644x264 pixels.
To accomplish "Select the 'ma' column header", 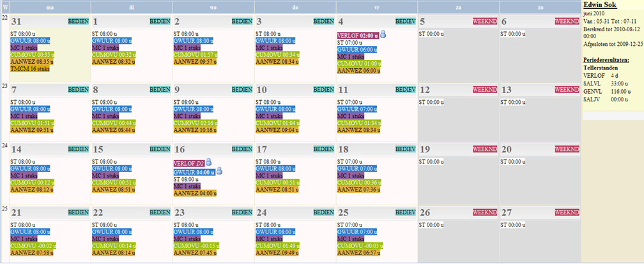I will click(x=49, y=7).
